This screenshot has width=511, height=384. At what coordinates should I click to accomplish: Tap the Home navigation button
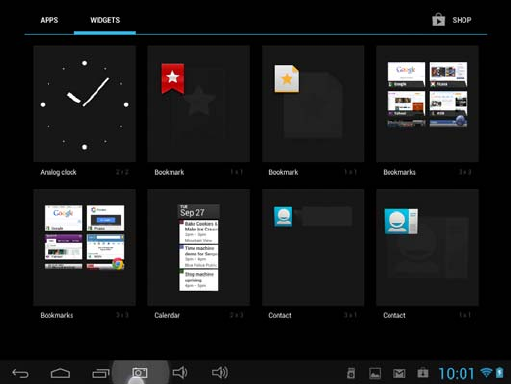(60, 373)
